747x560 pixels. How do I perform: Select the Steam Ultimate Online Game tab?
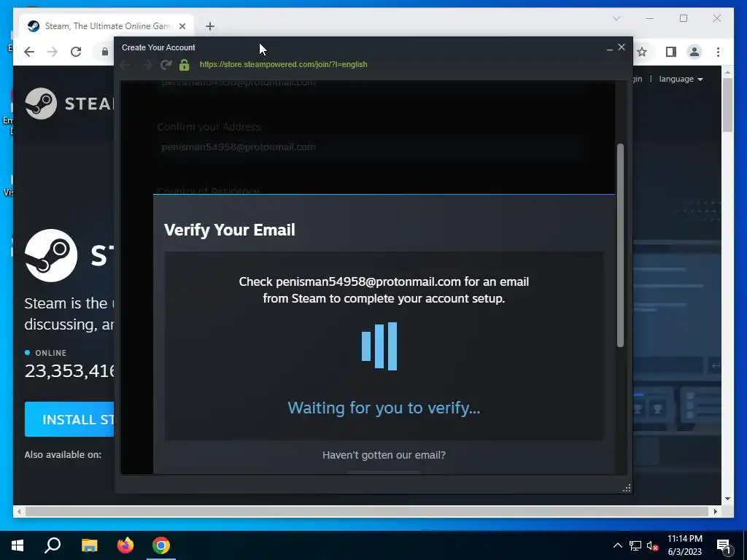pyautogui.click(x=107, y=26)
